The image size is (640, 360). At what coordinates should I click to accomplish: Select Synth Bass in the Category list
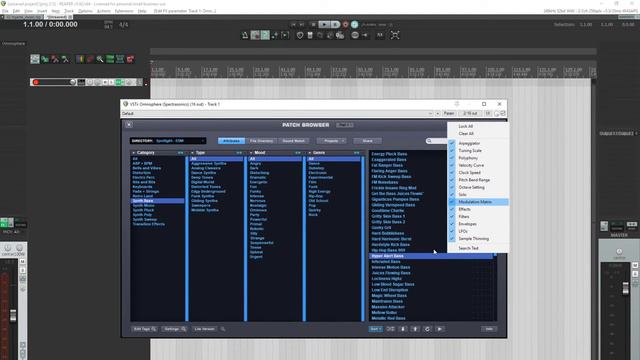click(x=157, y=201)
